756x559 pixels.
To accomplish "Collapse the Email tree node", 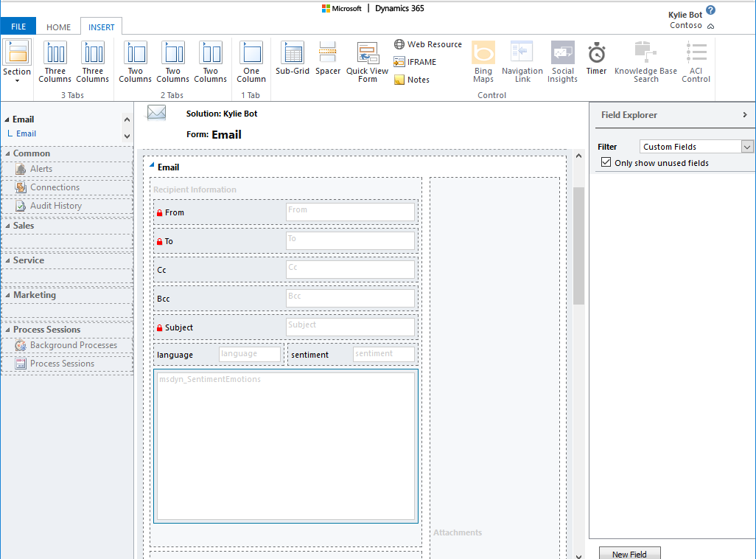I will pyautogui.click(x=7, y=119).
